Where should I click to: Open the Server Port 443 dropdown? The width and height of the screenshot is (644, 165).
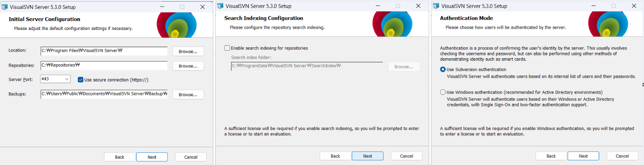[x=55, y=79]
